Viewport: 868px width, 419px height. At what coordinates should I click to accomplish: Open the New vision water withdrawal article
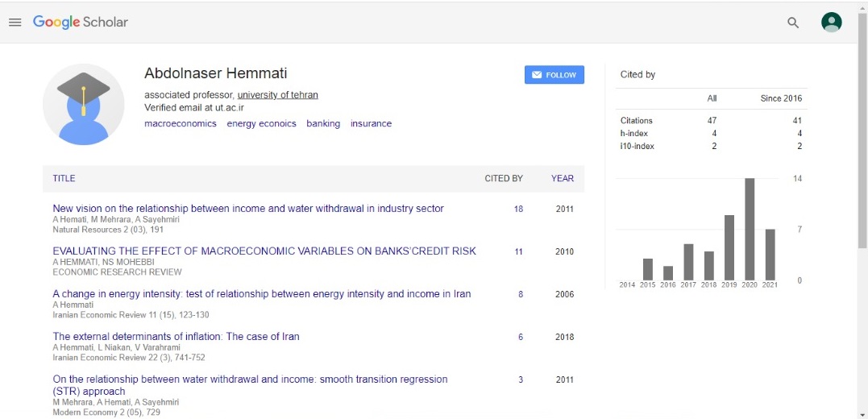[x=248, y=209]
